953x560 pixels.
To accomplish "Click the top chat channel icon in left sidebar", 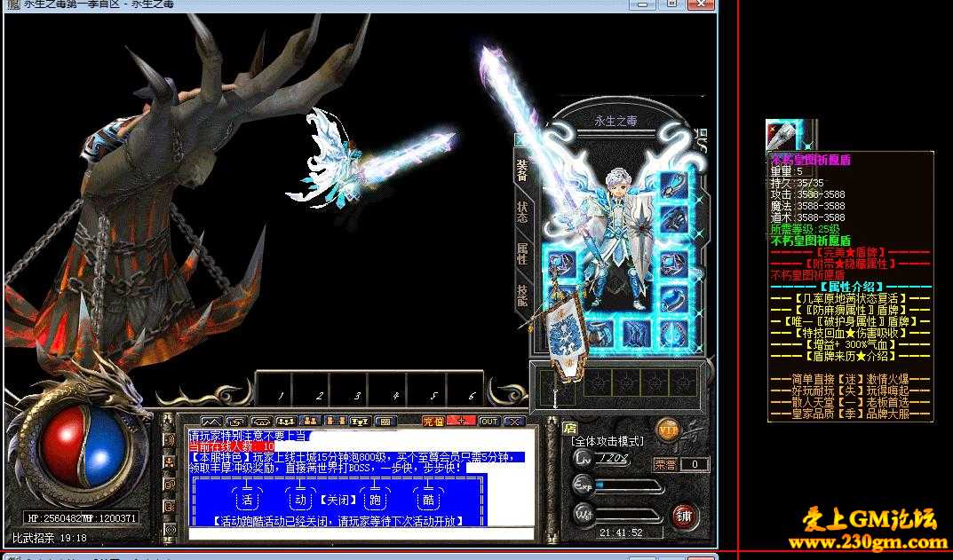I will (x=169, y=439).
